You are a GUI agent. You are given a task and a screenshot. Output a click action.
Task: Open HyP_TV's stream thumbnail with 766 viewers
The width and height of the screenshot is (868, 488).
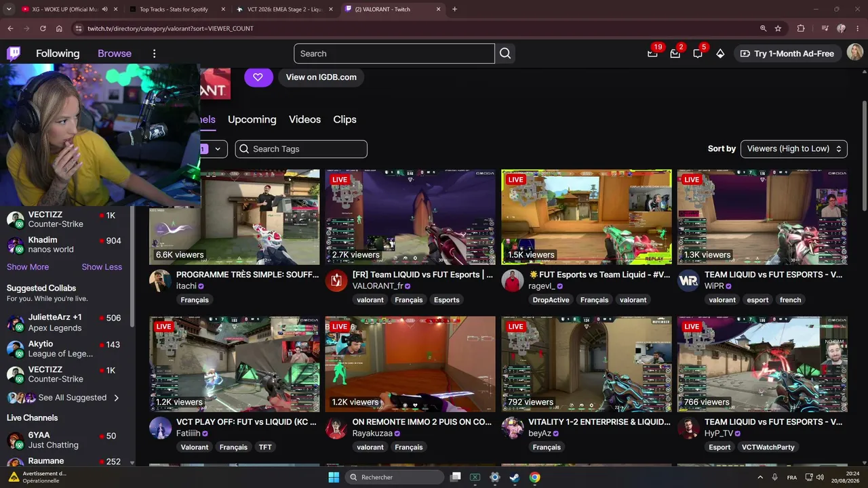(762, 364)
